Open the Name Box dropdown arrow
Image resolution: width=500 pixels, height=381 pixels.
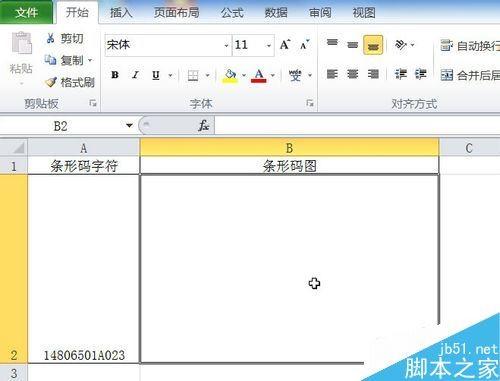129,126
